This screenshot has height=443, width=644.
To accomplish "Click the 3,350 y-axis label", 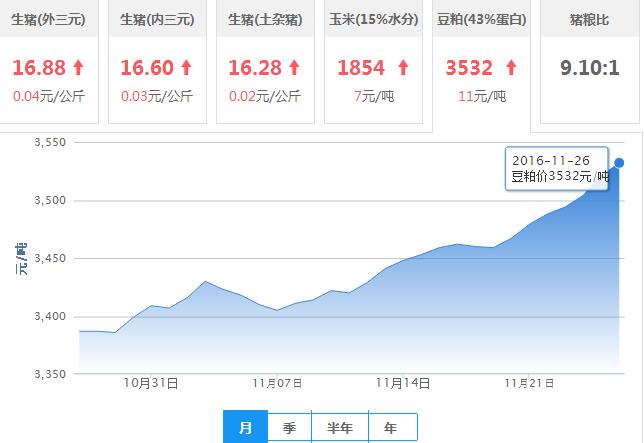I will point(50,374).
